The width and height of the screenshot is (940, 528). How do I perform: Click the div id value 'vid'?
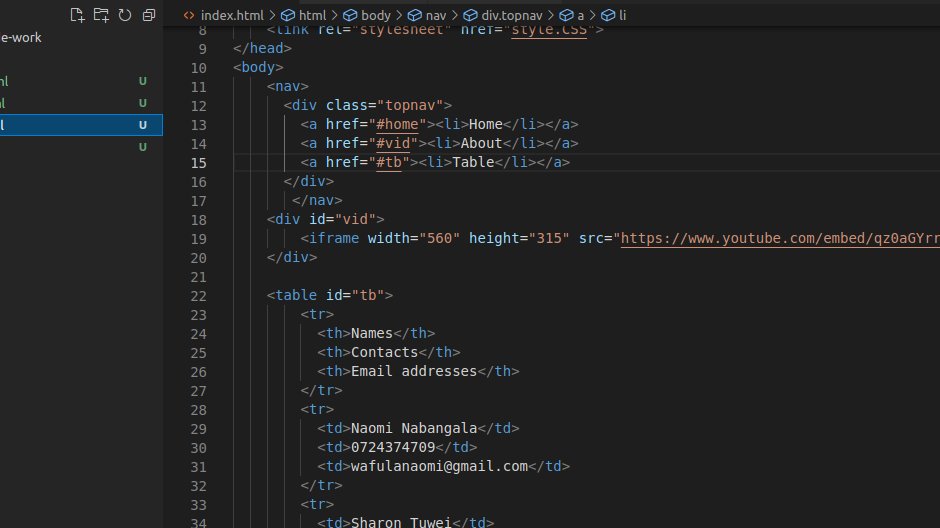click(x=355, y=219)
